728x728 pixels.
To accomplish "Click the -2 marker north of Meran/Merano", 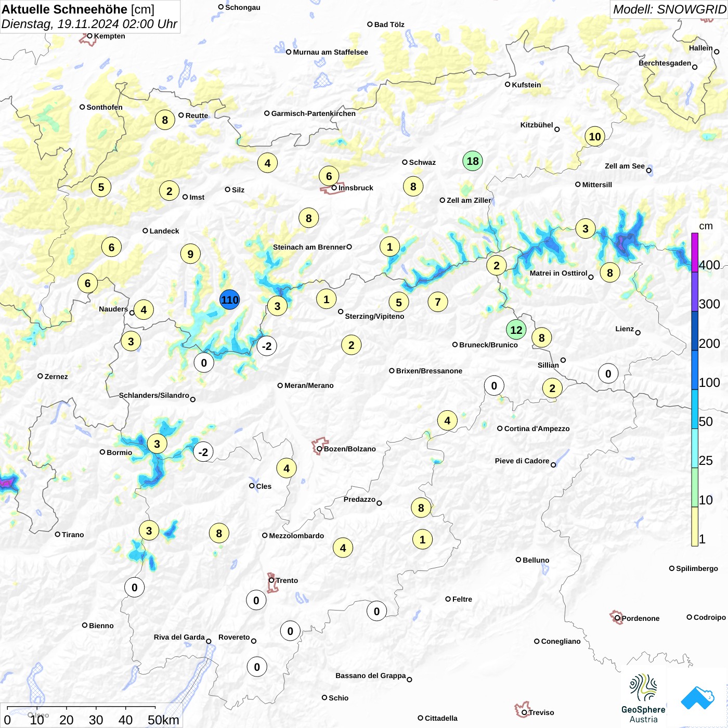I will tap(267, 346).
